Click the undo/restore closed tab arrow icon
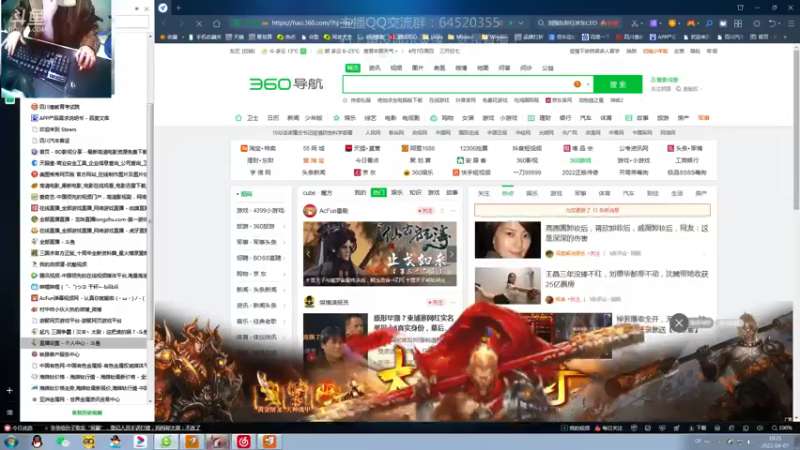The height and width of the screenshot is (450, 800). click(772, 23)
